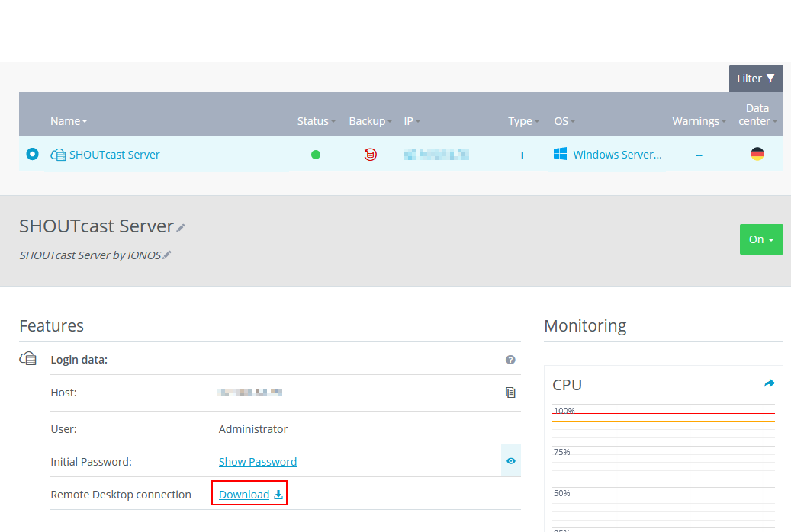Sort by the IP column header
The image size is (791, 532).
412,121
